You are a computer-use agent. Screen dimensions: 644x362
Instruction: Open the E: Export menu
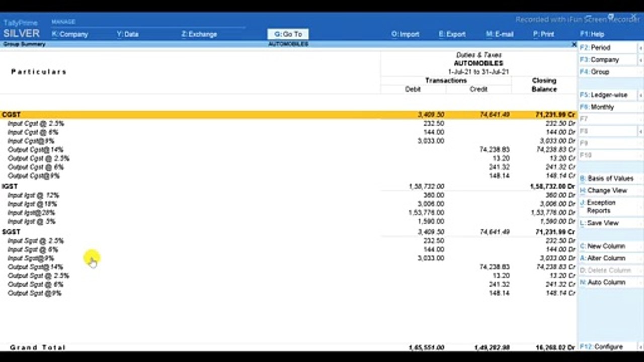pos(452,34)
